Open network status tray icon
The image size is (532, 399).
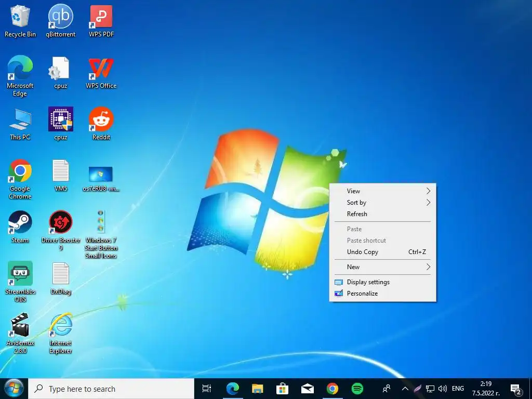(430, 389)
